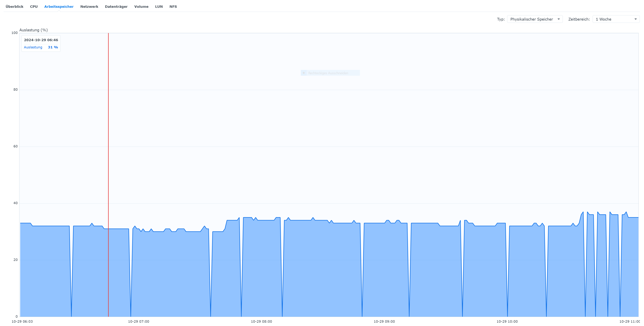Image resolution: width=644 pixels, height=326 pixels.
Task: Click the 10-29 07:00 time axis label
Action: point(139,322)
